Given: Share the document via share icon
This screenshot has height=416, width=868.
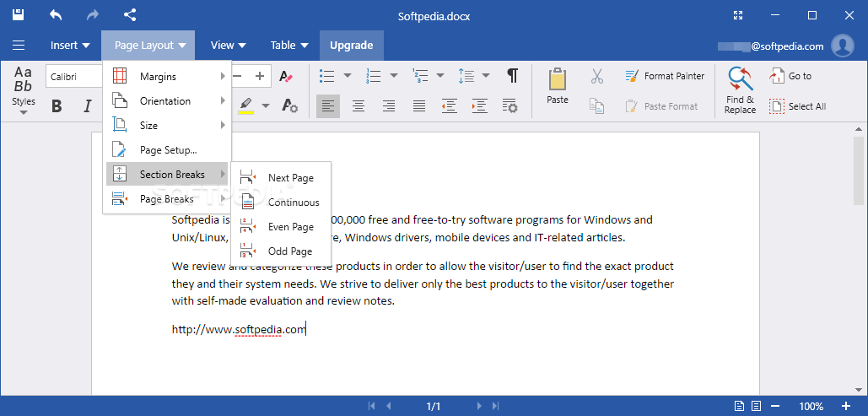Looking at the screenshot, I should (130, 15).
